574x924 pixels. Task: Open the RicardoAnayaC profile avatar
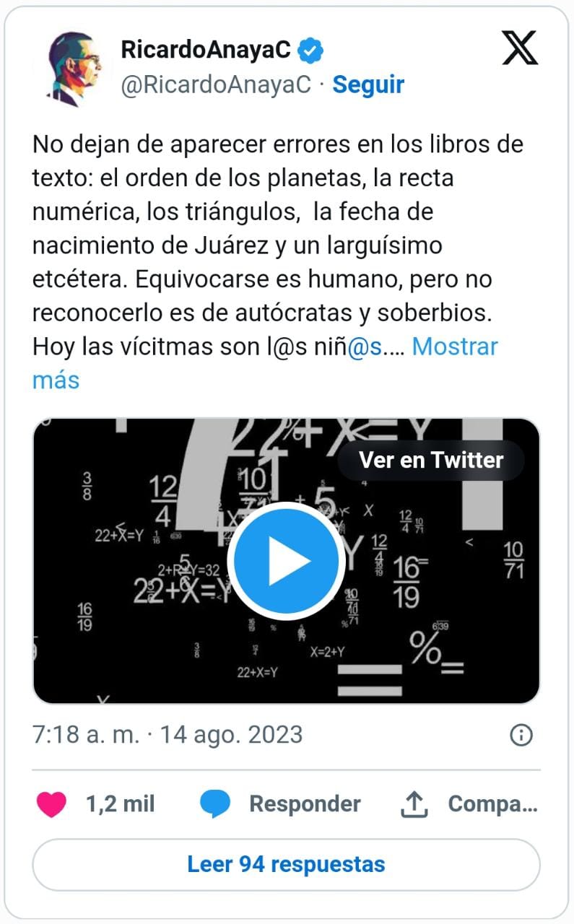tap(70, 68)
